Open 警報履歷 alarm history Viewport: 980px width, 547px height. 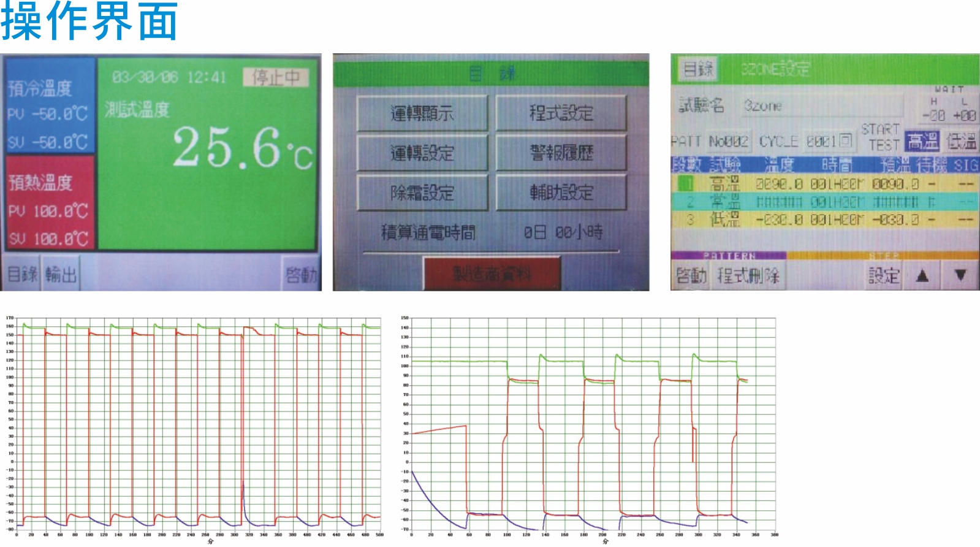pos(561,153)
